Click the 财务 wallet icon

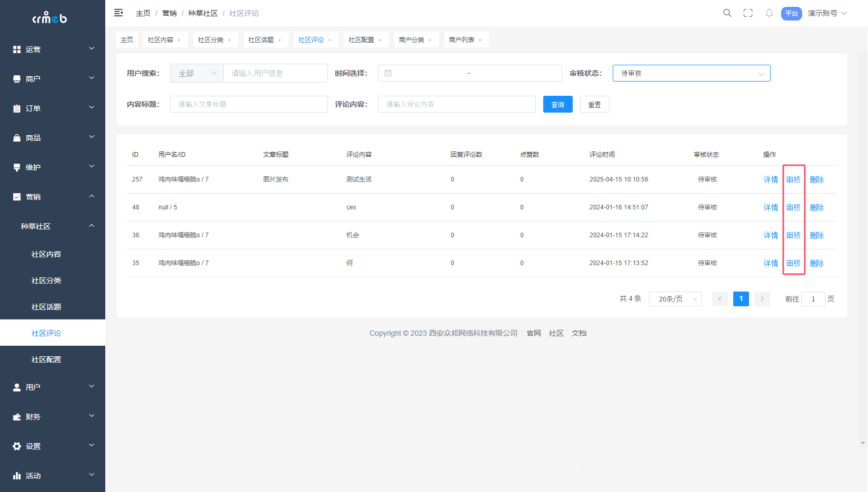pyautogui.click(x=17, y=417)
